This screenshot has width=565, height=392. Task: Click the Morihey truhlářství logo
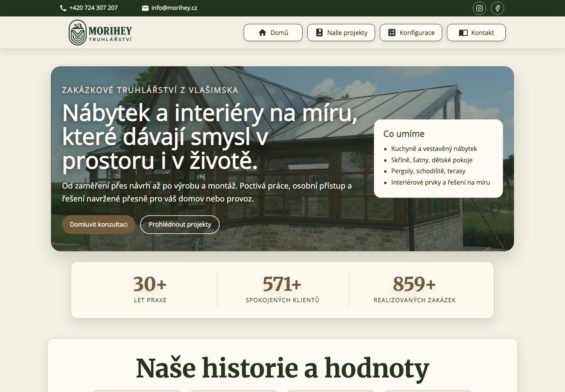100,33
